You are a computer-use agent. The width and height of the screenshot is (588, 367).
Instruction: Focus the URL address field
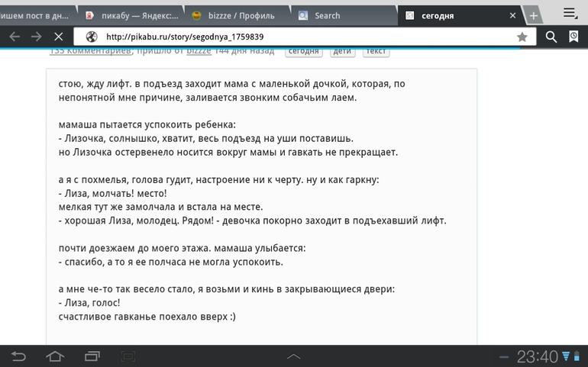[x=305, y=37]
